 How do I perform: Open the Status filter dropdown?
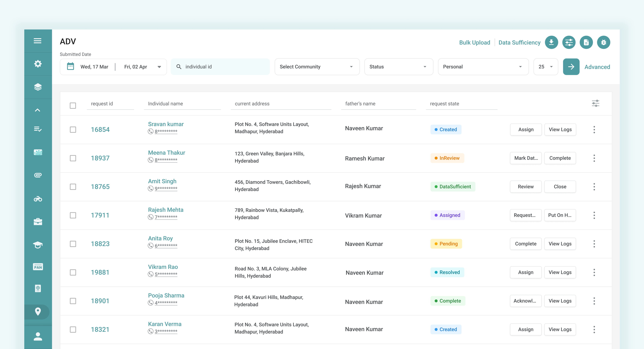398,67
